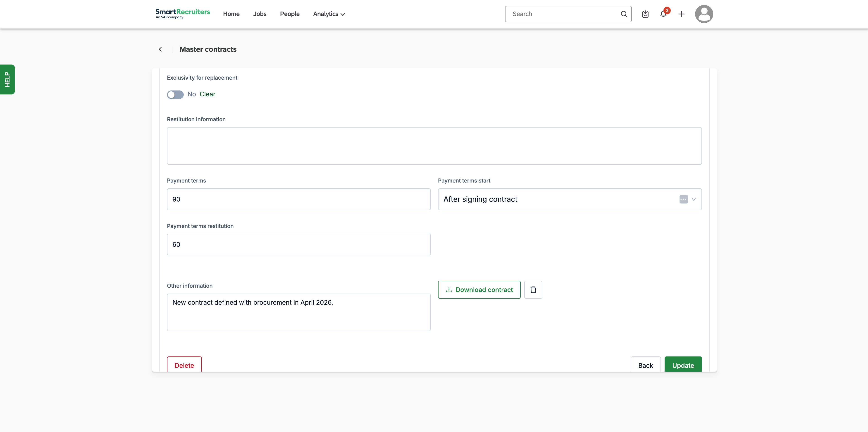Click the plus create icon

681,14
